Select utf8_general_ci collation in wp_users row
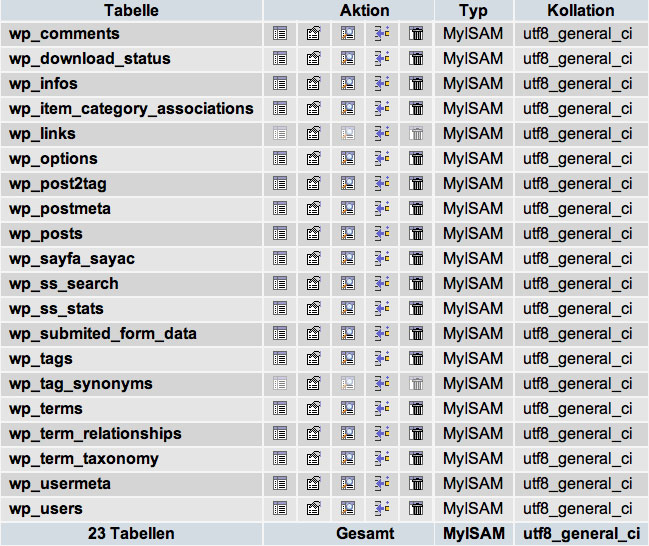649x546 pixels. pyautogui.click(x=578, y=509)
